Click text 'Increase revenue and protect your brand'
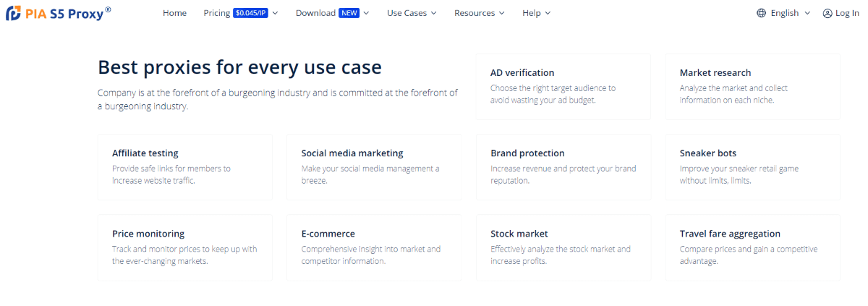The image size is (868, 306). (563, 169)
